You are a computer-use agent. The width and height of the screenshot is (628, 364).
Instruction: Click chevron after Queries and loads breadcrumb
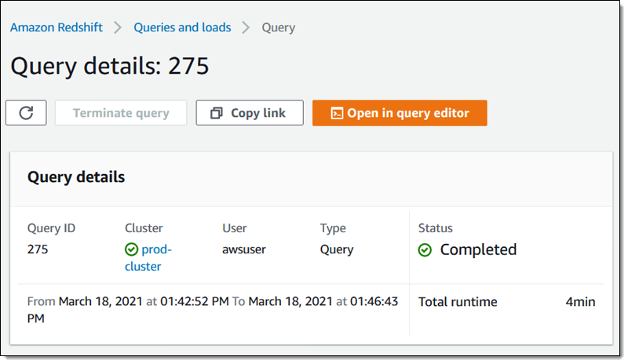click(246, 27)
